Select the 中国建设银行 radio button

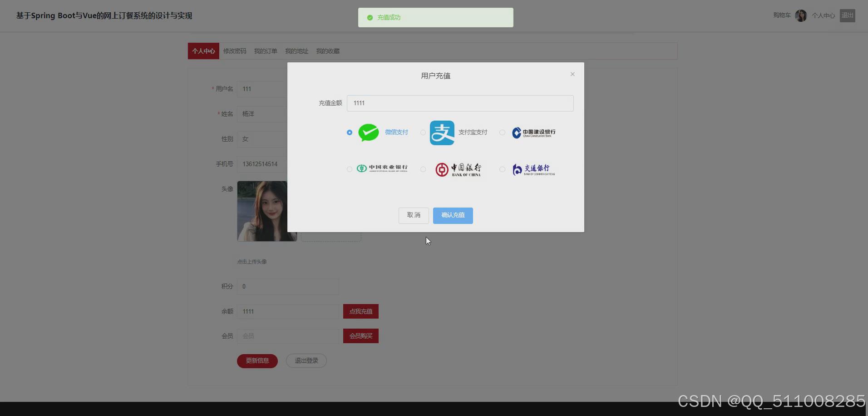pos(502,133)
